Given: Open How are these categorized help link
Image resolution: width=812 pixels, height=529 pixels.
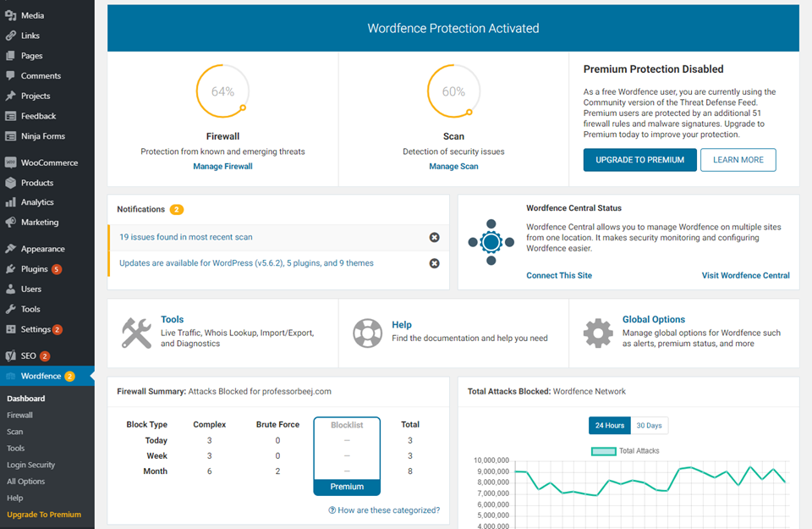Looking at the screenshot, I should pos(384,510).
